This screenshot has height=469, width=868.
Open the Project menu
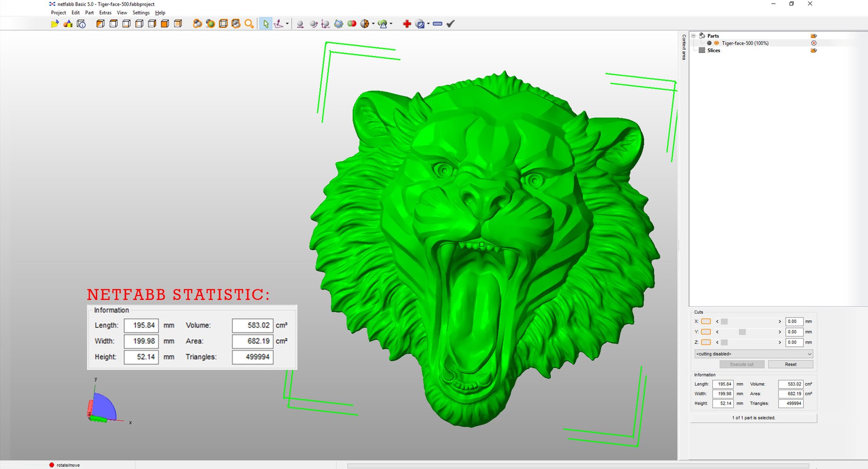[x=58, y=13]
